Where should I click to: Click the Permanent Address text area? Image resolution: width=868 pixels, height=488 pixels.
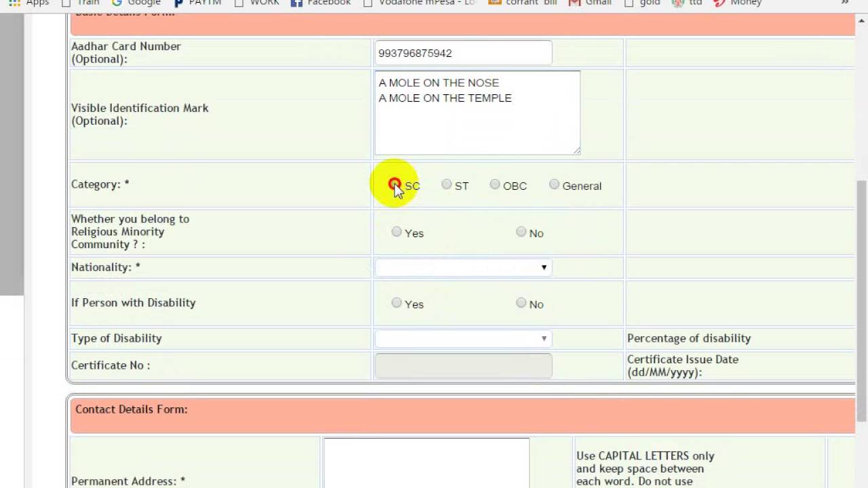[x=427, y=463]
